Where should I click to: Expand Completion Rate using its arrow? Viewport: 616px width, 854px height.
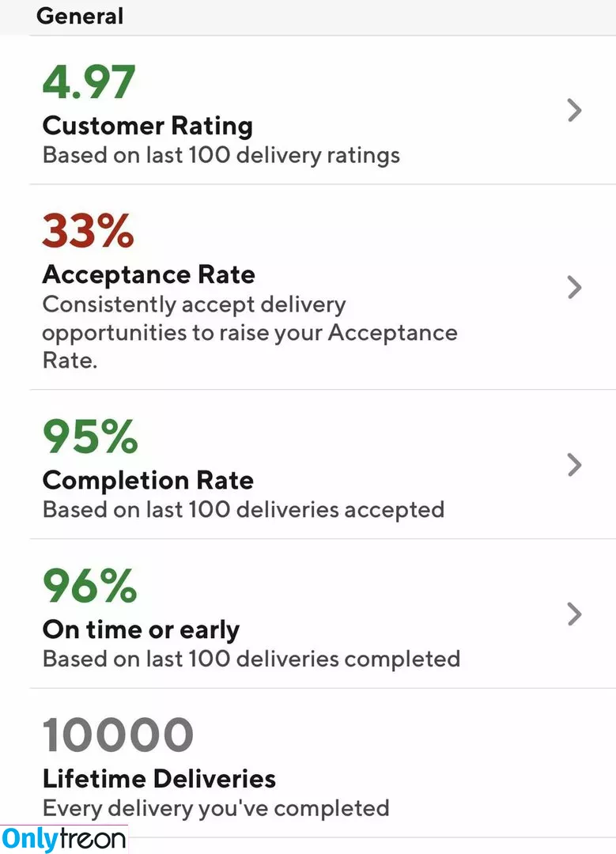point(574,465)
